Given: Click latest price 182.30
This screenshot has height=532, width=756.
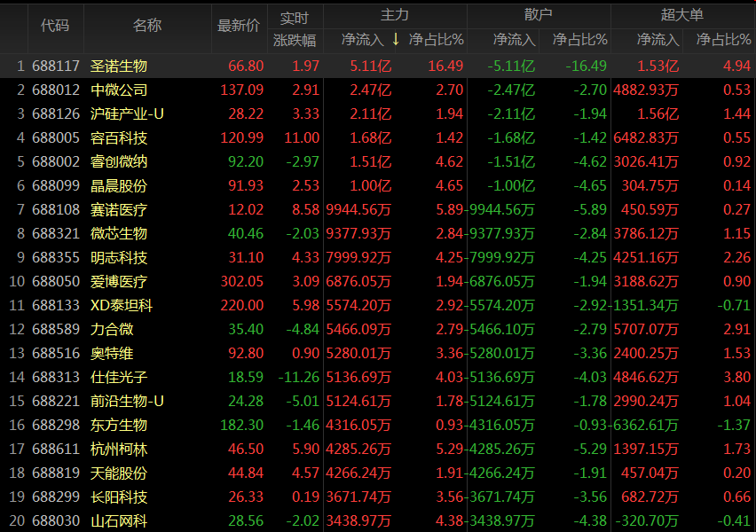Looking at the screenshot, I should click(x=242, y=425).
